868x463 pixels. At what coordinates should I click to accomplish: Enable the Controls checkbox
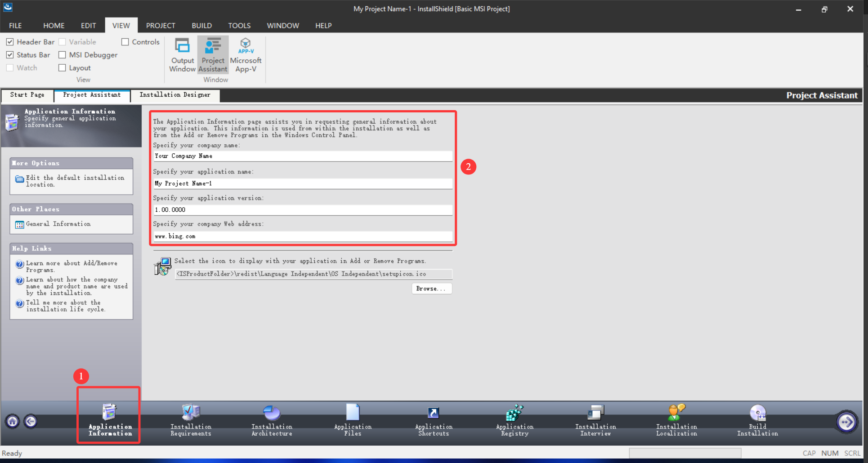[125, 42]
